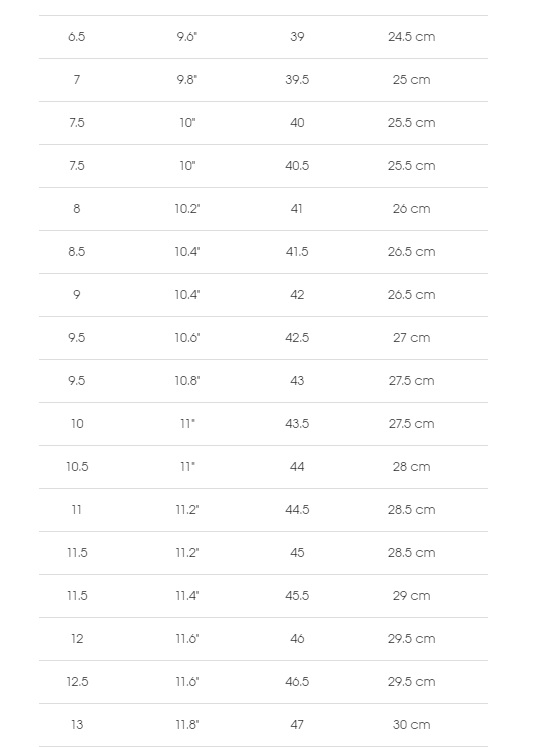Click the US size 10.5 cell
Viewport: 541px width, 747px height.
[77, 467]
